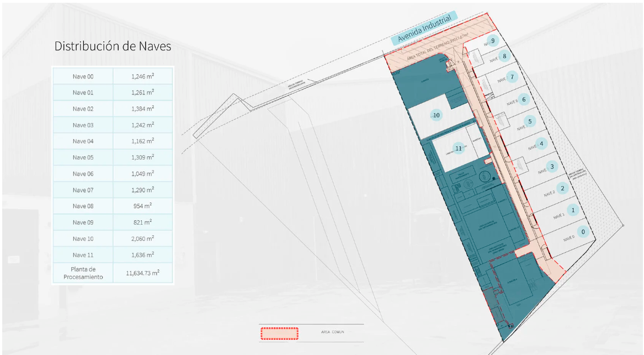This screenshot has width=644, height=355.
Task: Click the circle marker numbered 3
Action: (x=552, y=166)
